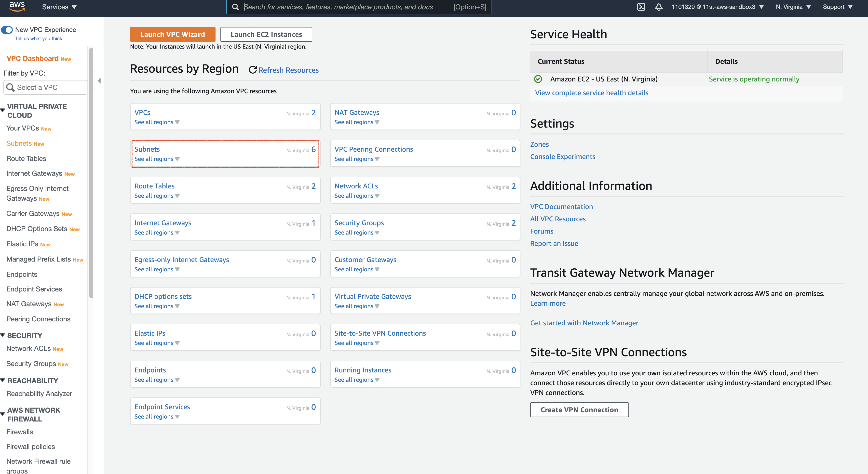Open View complete service health details
This screenshot has height=474, width=868.
(x=592, y=93)
